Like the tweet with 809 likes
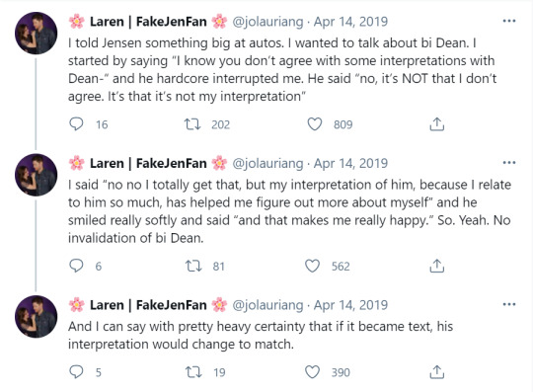The height and width of the screenshot is (392, 533). (315, 124)
